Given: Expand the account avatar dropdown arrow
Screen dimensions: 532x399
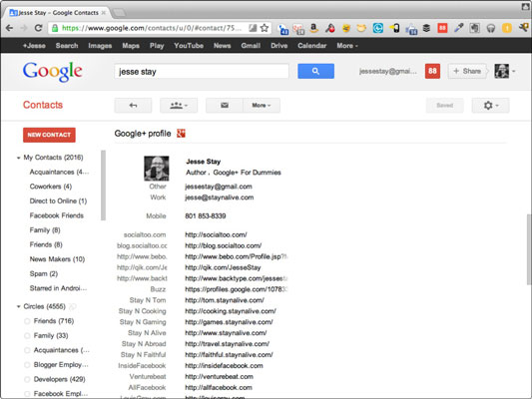Looking at the screenshot, I should coord(514,71).
